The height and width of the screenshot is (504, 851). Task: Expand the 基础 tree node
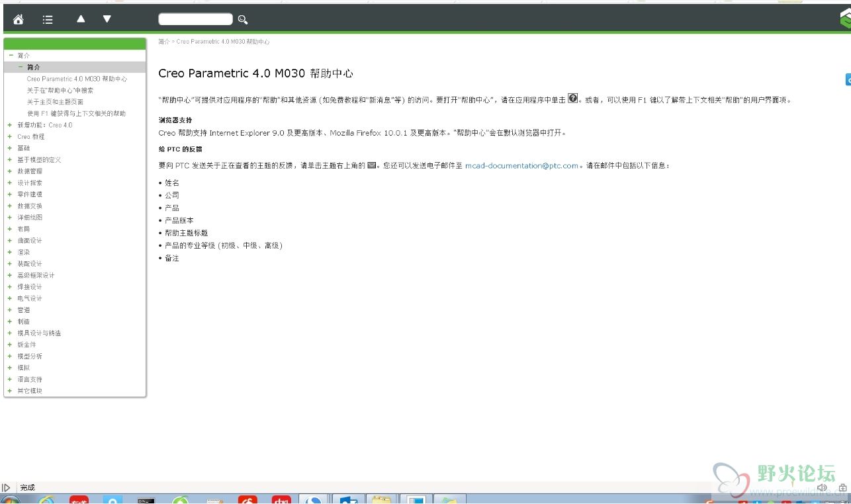10,148
